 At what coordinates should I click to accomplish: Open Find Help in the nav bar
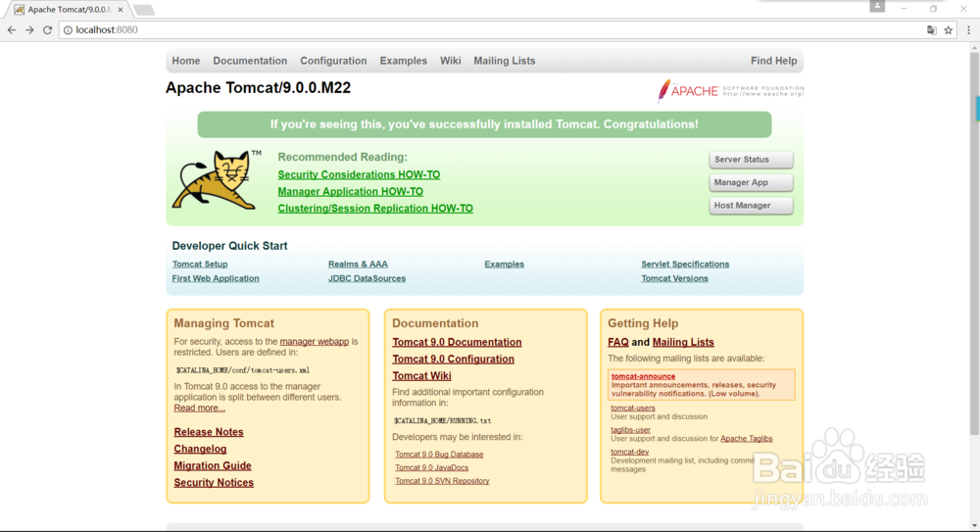click(774, 61)
